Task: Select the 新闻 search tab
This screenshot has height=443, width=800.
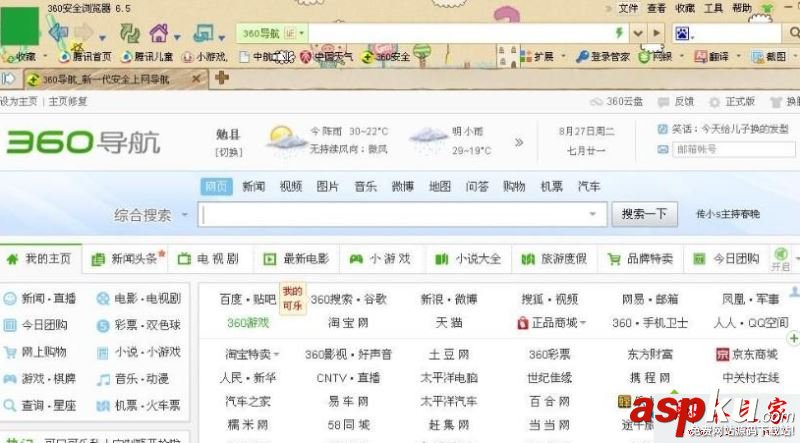Action: (254, 187)
